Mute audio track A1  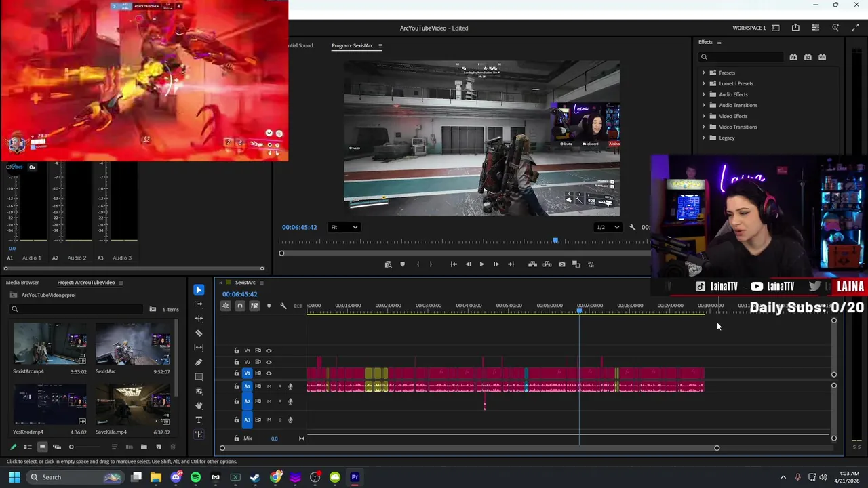(x=269, y=386)
